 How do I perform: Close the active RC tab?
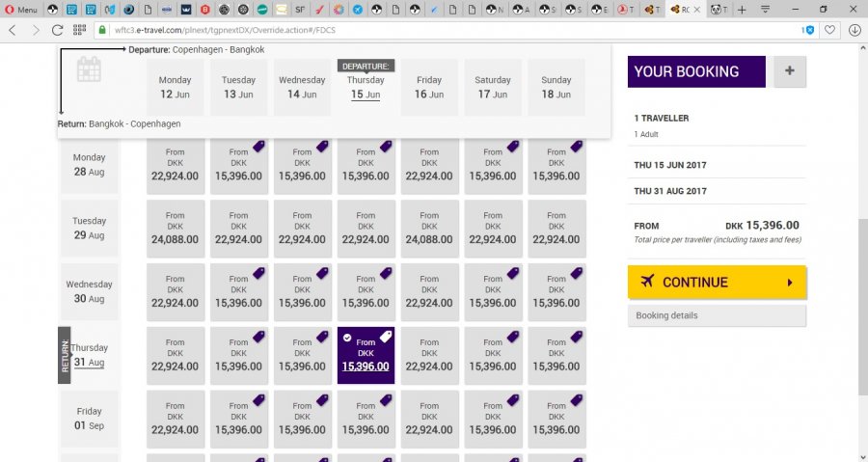pyautogui.click(x=697, y=10)
